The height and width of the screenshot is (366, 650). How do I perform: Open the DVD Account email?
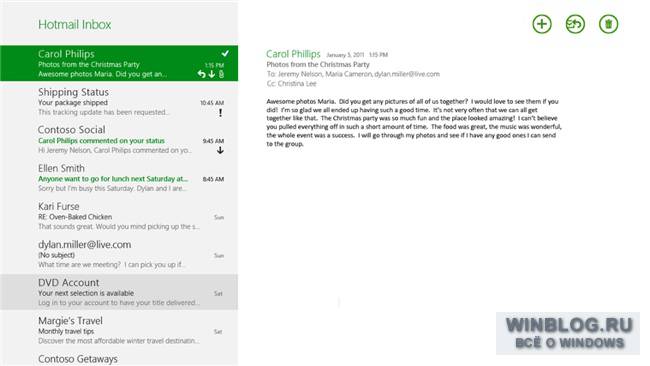pos(119,292)
